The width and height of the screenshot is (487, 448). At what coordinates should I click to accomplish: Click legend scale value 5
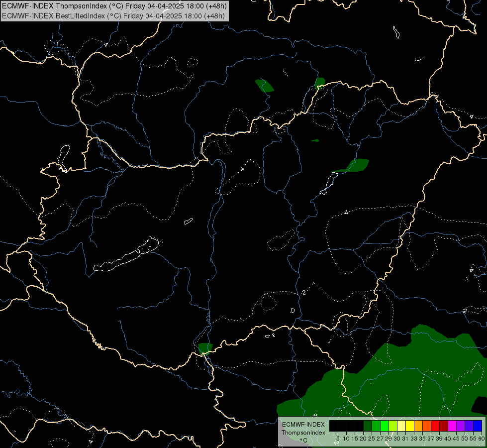[x=338, y=439]
